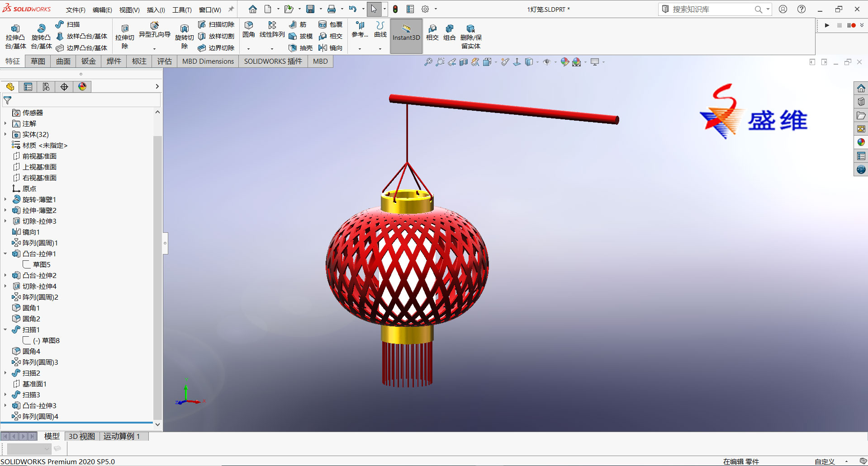The image size is (868, 466).
Task: Click the Revolved Boss/Base (旋转凸台/基体) tool
Action: 41,36
